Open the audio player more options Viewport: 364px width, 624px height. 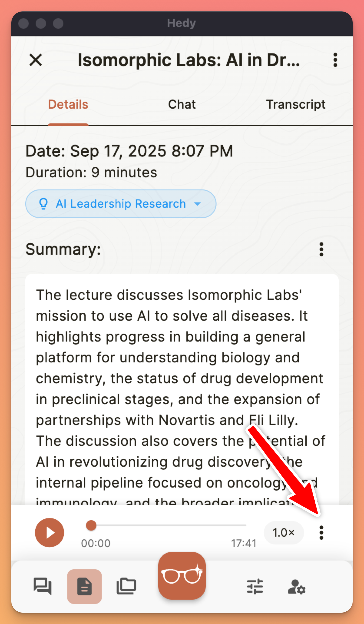(x=321, y=533)
